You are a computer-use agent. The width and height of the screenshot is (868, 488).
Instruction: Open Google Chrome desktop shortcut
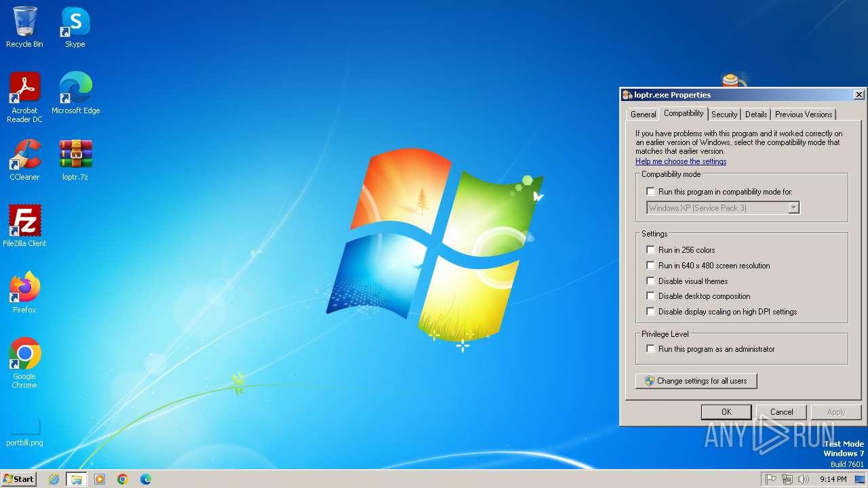tap(24, 363)
